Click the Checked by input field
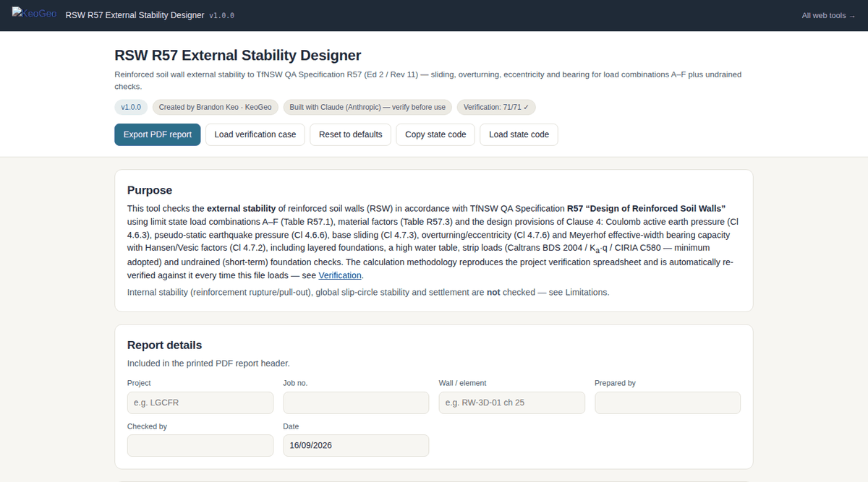 click(x=200, y=445)
